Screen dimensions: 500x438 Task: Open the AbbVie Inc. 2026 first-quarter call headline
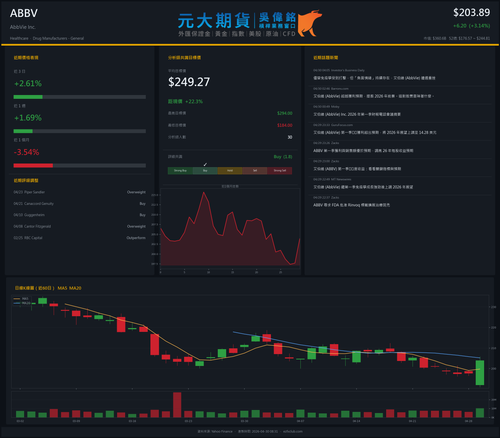click(x=357, y=114)
